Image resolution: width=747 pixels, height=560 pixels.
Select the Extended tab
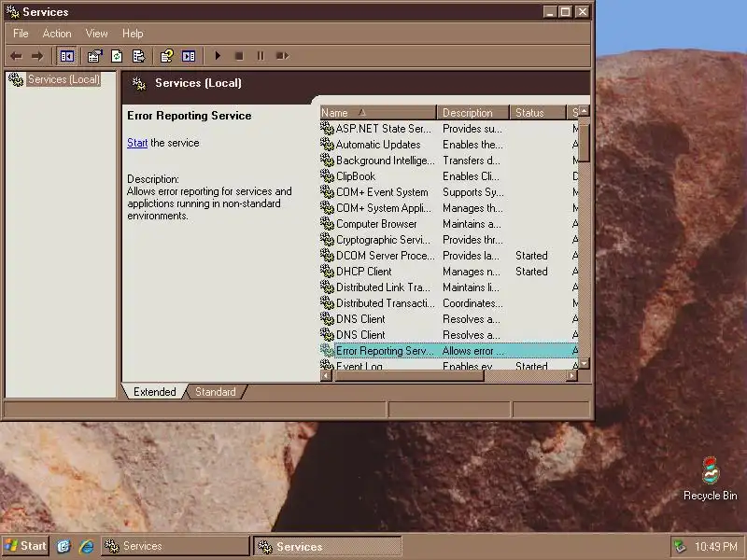pos(154,392)
